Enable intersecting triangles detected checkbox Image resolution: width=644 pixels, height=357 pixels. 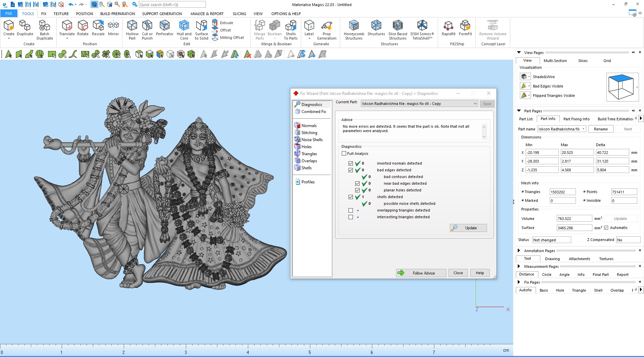pyautogui.click(x=351, y=217)
